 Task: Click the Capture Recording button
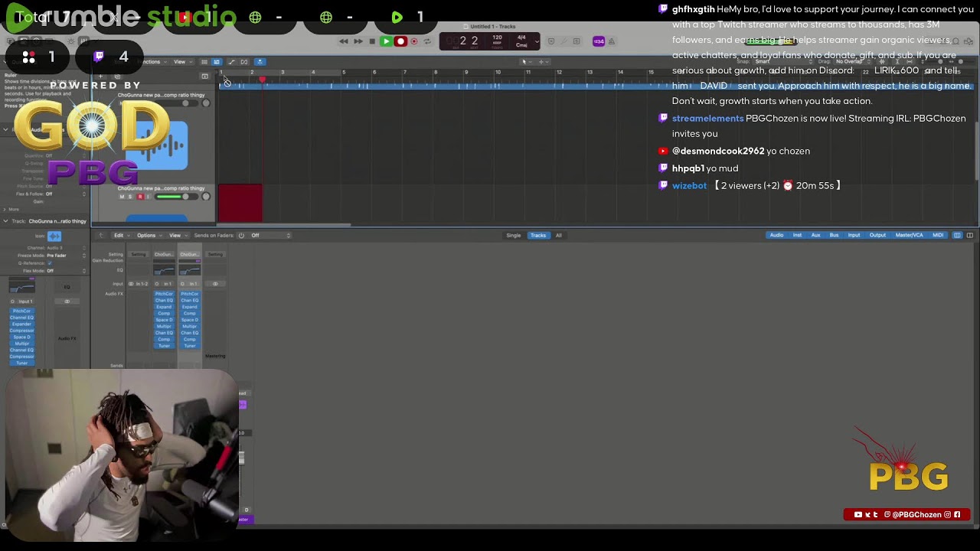pos(415,41)
